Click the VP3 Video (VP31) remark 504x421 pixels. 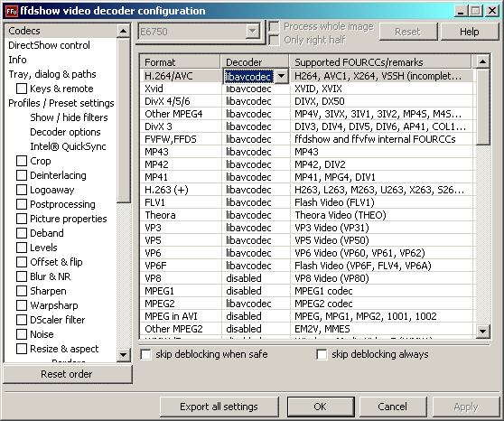(x=331, y=228)
